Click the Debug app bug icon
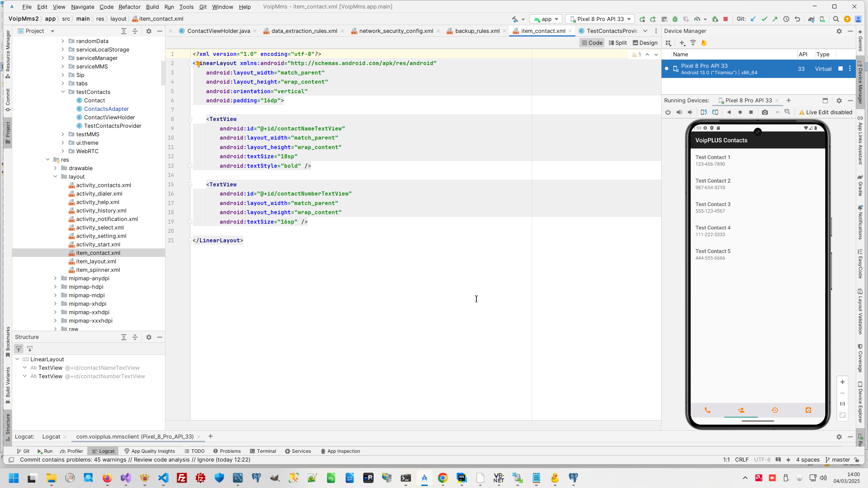 point(675,19)
